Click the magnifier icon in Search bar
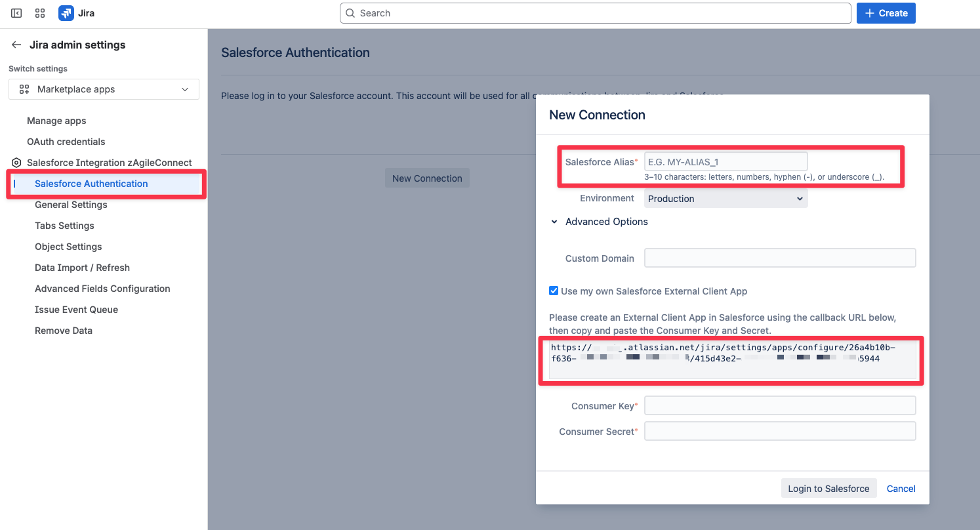980x530 pixels. click(351, 13)
